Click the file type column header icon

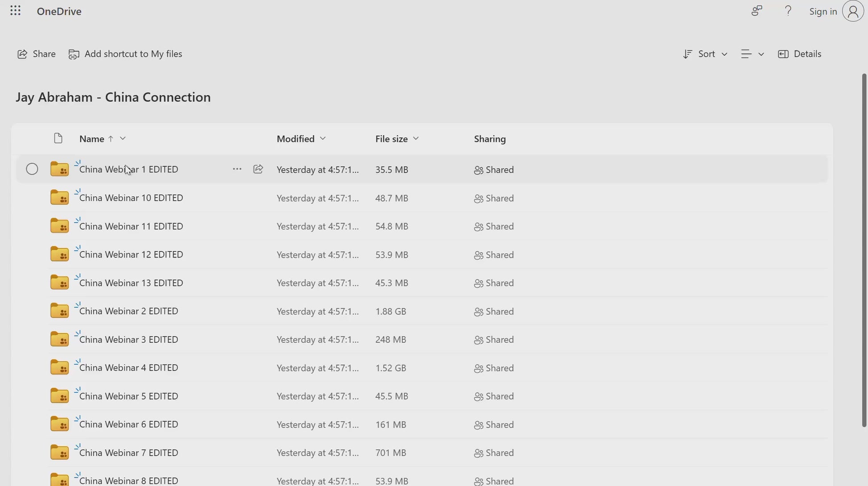[x=58, y=138]
